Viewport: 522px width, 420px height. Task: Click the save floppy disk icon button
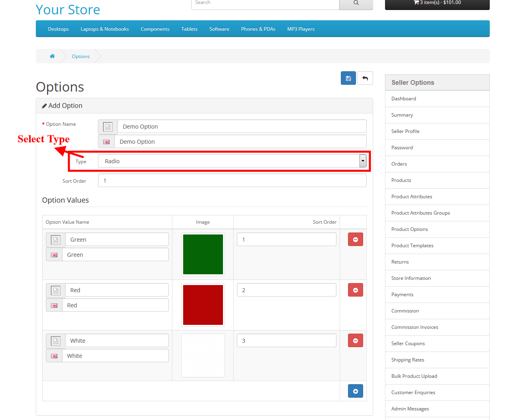348,78
